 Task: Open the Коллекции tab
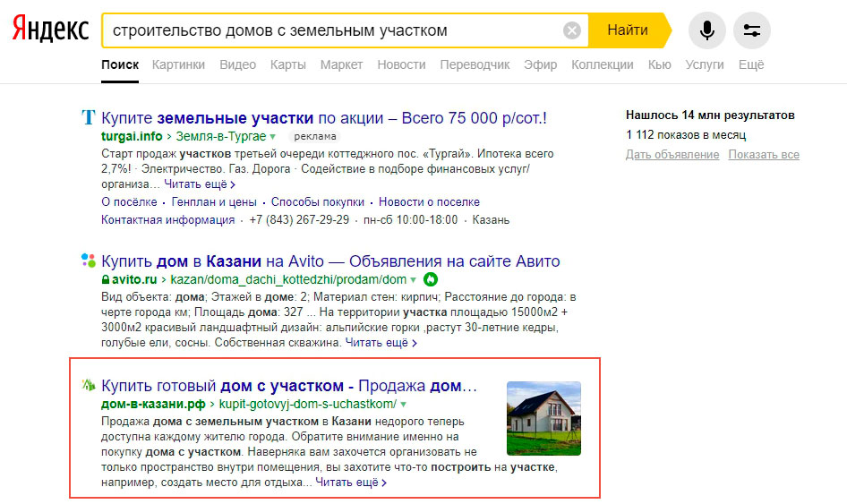coord(603,64)
